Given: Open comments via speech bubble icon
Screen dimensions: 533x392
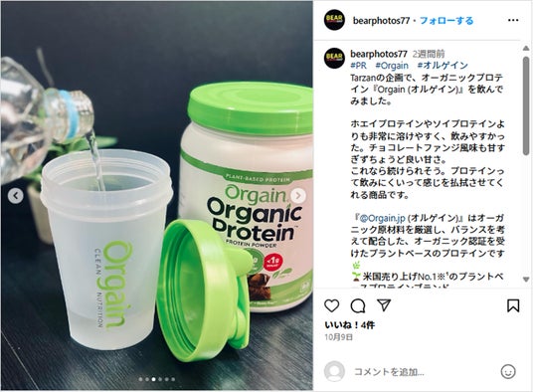Looking at the screenshot, I should [x=358, y=306].
